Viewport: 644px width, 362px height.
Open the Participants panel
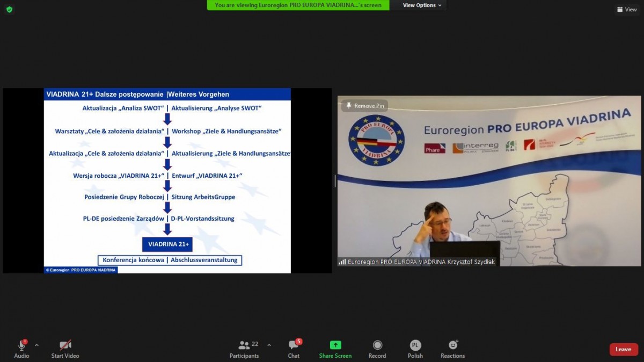tap(244, 349)
